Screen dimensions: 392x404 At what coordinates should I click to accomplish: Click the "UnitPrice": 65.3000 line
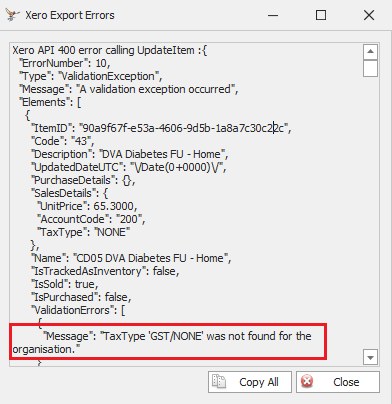coord(87,206)
